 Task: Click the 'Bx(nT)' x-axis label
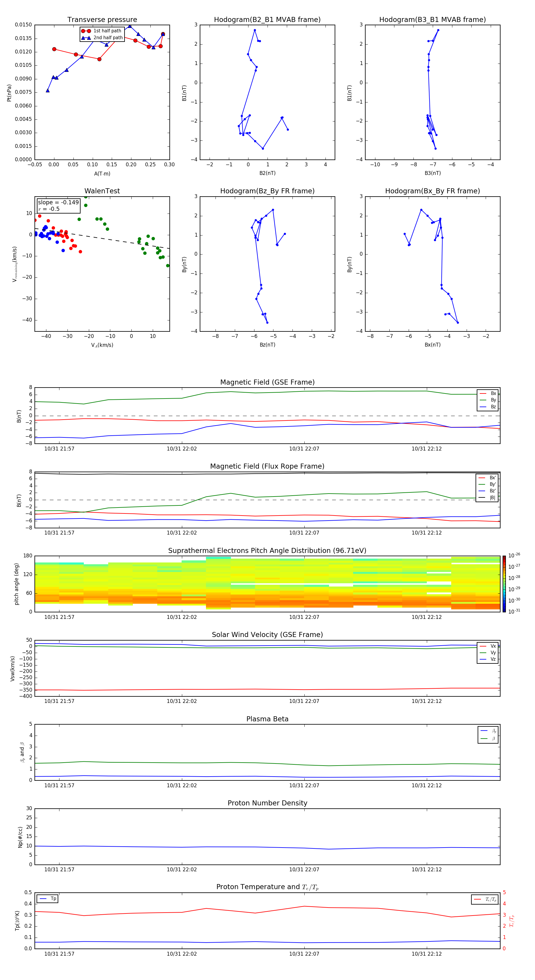coord(432,345)
